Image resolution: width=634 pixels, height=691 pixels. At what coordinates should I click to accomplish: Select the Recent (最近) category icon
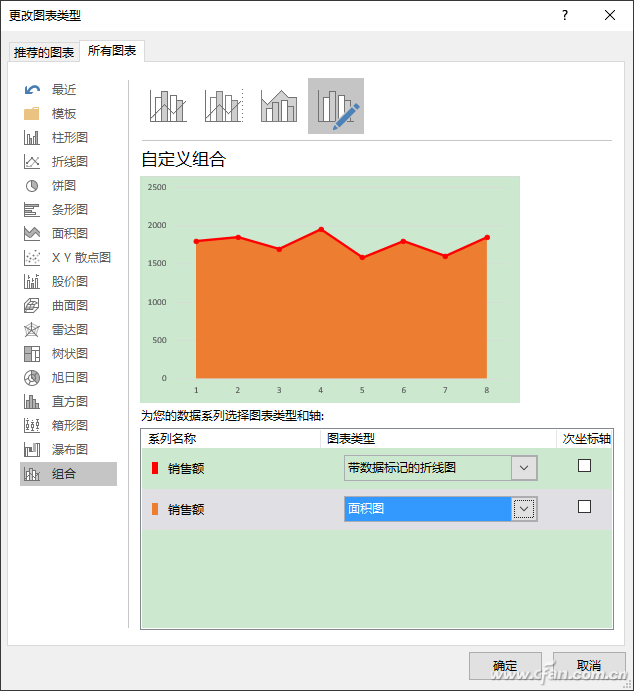click(x=32, y=90)
